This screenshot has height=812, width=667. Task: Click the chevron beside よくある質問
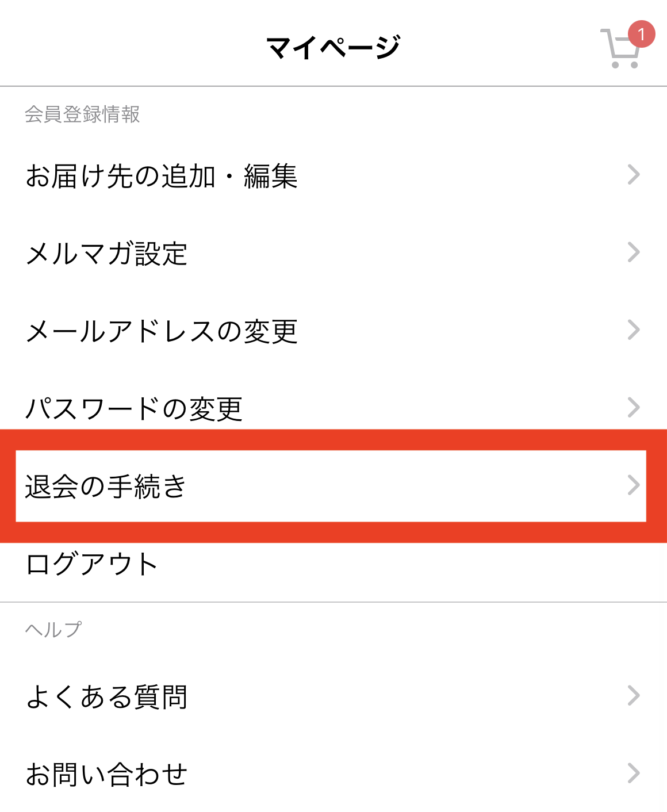point(634,698)
